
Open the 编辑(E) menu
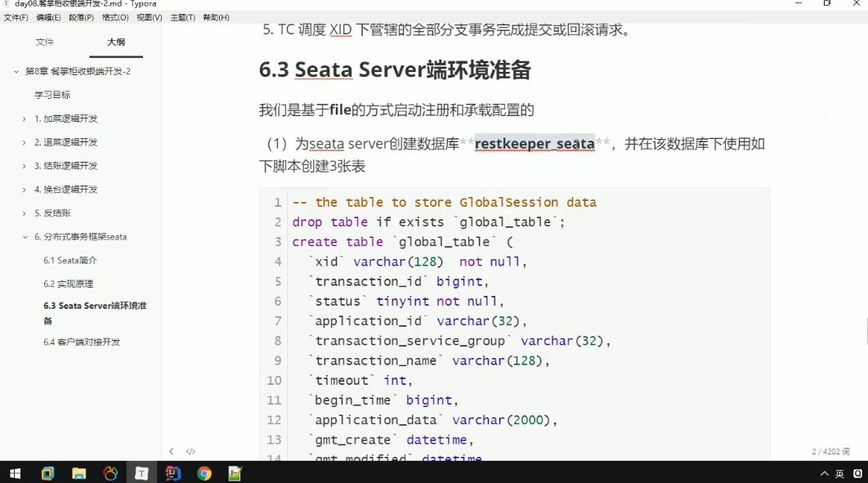tap(48, 18)
